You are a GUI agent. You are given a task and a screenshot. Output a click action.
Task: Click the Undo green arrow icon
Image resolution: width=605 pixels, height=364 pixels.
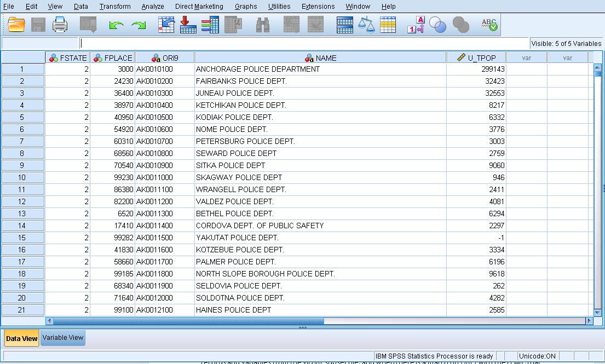point(116,25)
